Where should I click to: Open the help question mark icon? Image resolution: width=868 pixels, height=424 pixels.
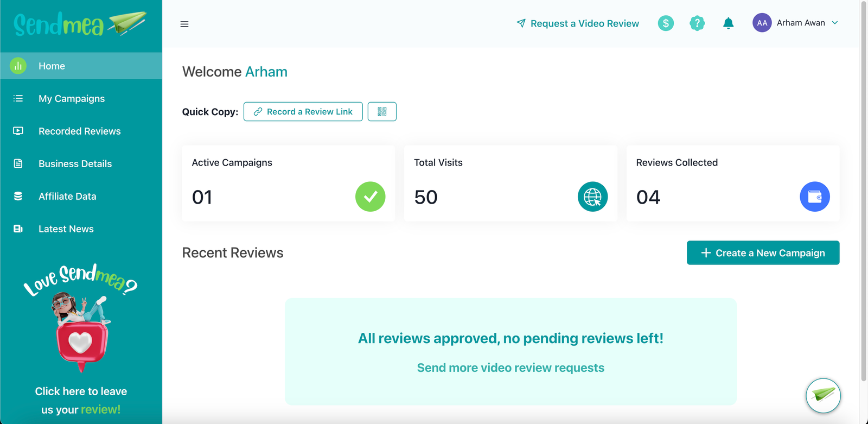(697, 23)
